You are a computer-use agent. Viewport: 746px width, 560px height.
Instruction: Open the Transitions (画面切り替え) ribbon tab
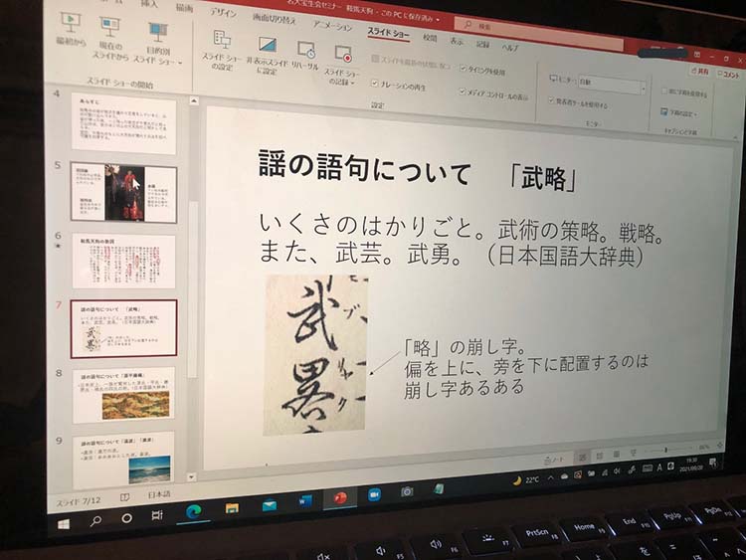tap(275, 20)
